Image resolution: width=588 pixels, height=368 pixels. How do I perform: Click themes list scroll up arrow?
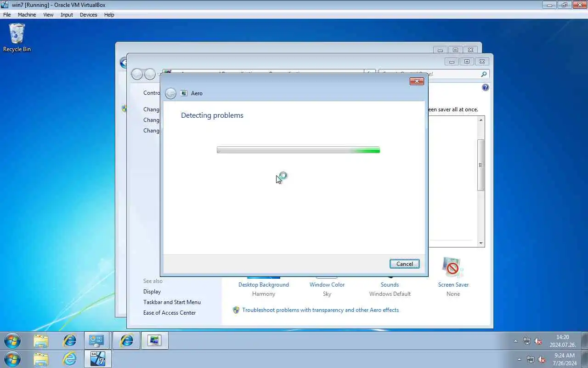click(x=481, y=120)
